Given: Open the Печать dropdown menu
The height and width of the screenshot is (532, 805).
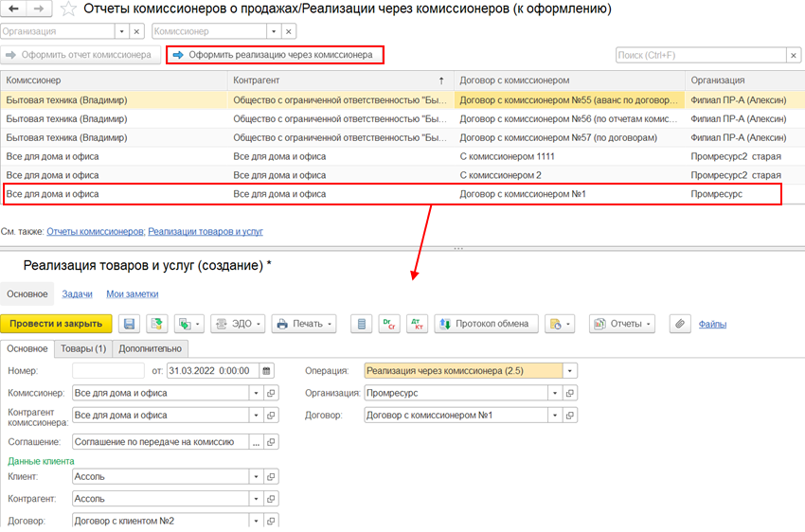Looking at the screenshot, I should 304,324.
